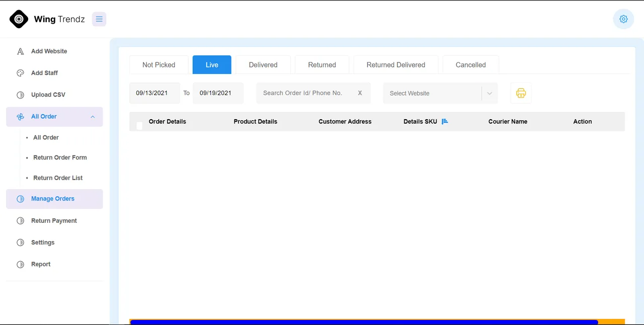Click the Upload CSV sidebar icon

(x=21, y=95)
